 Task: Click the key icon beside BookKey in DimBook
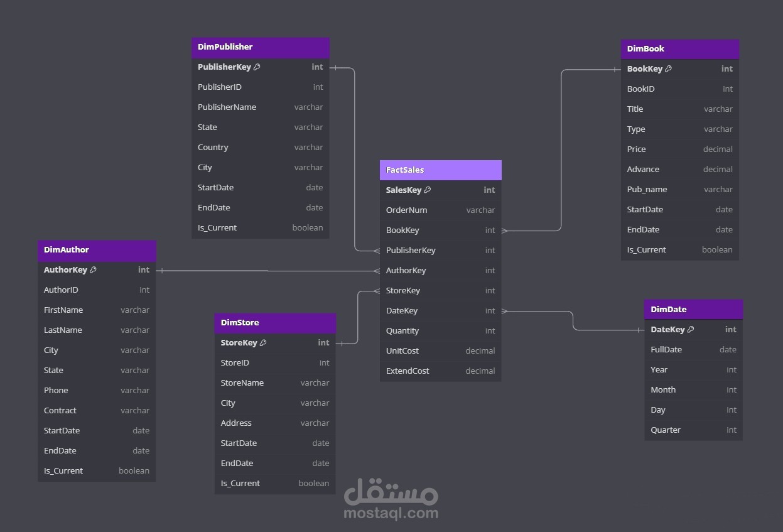pyautogui.click(x=668, y=69)
